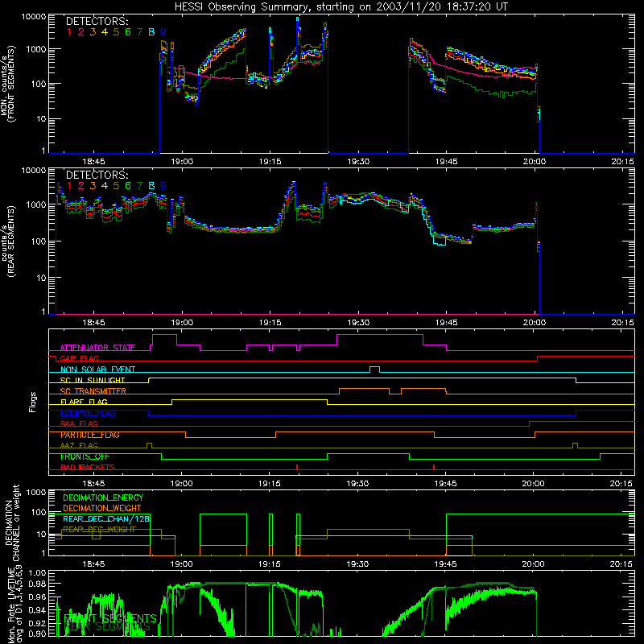
Task: Click the 0.94 livetime axis value
Action: coord(37,610)
